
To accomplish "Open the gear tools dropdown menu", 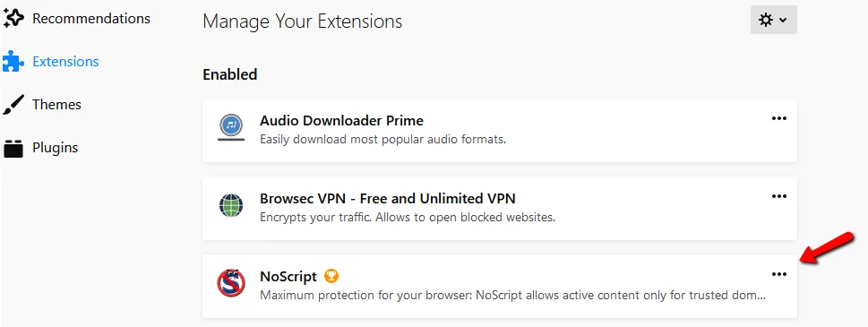I will tap(773, 20).
